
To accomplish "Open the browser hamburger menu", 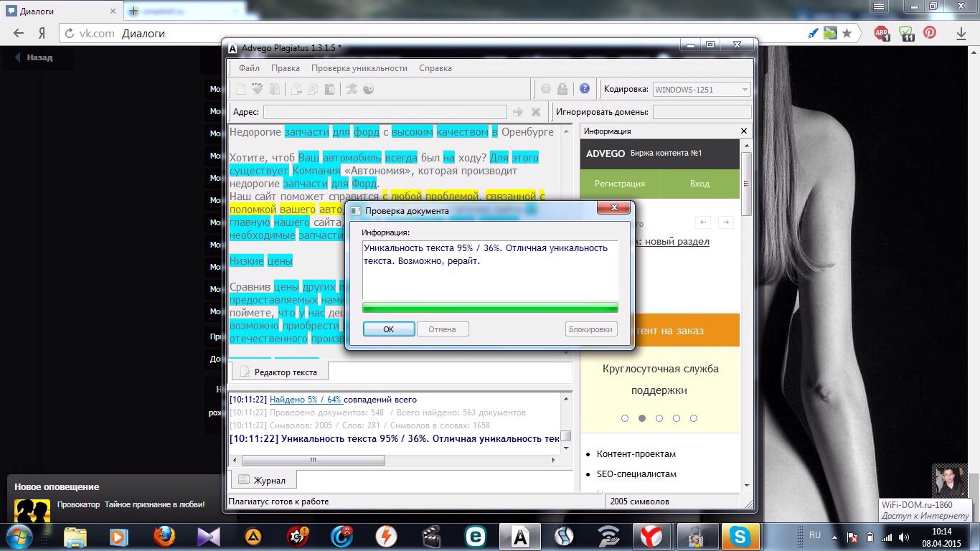I will pyautogui.click(x=878, y=6).
